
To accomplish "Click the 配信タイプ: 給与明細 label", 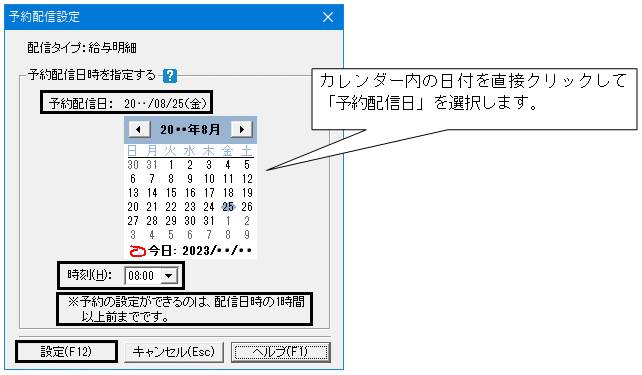I will click(x=82, y=48).
